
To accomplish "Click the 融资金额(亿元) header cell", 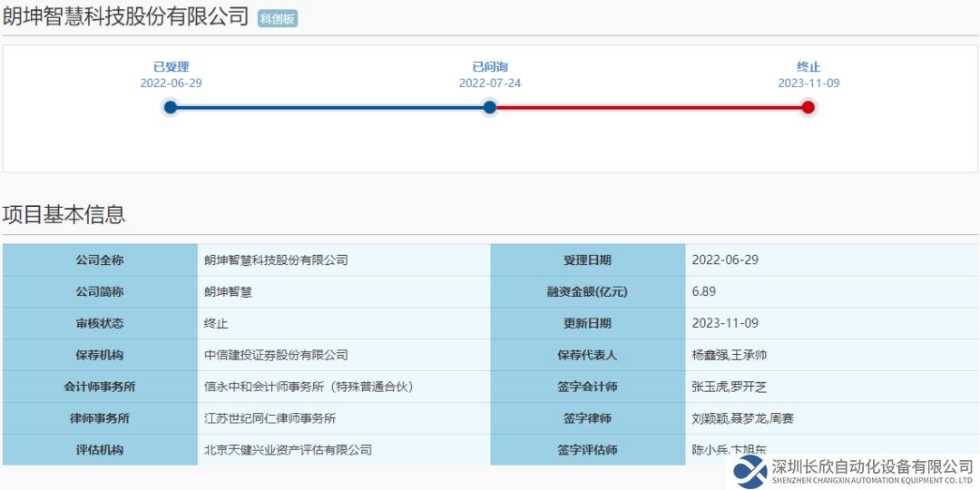I will click(587, 292).
